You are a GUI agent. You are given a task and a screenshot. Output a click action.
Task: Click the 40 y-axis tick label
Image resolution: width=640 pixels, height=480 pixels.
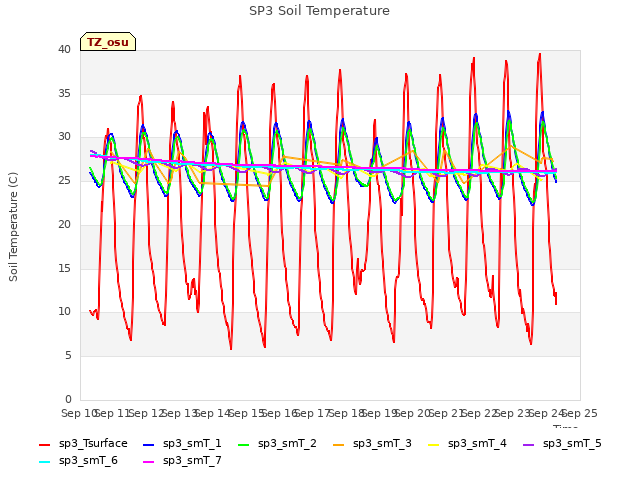tap(64, 49)
